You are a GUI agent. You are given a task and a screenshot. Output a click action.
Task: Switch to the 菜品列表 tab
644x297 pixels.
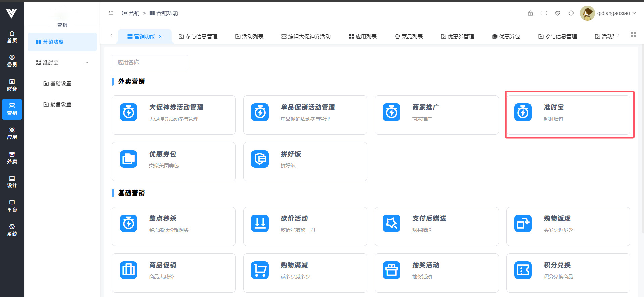click(409, 36)
